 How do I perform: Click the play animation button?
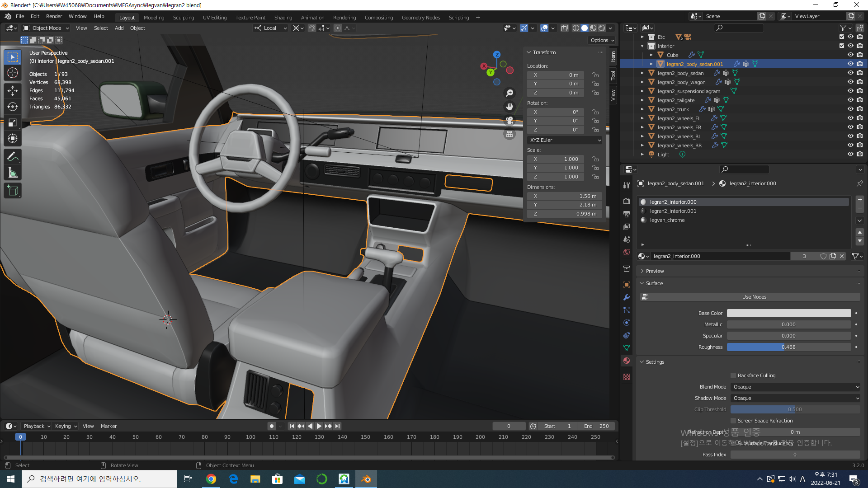(x=319, y=426)
